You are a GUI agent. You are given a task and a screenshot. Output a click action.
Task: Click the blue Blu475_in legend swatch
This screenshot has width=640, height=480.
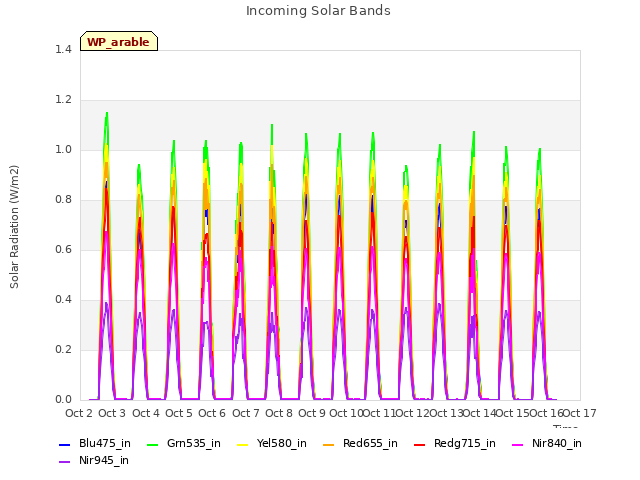[x=65, y=444]
